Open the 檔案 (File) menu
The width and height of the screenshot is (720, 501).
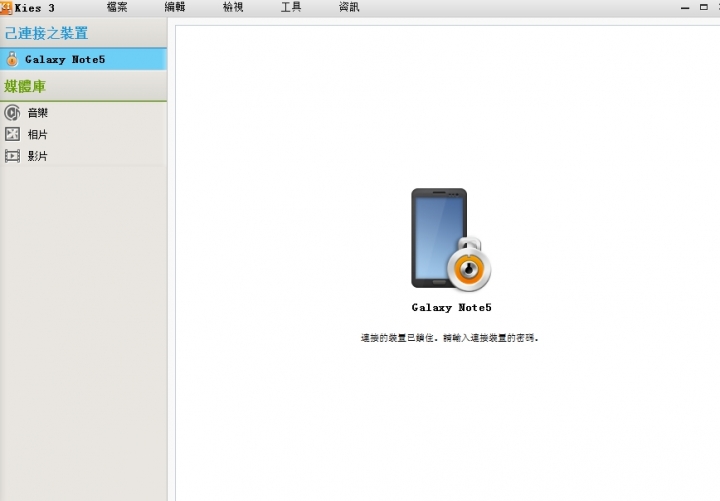pyautogui.click(x=117, y=7)
